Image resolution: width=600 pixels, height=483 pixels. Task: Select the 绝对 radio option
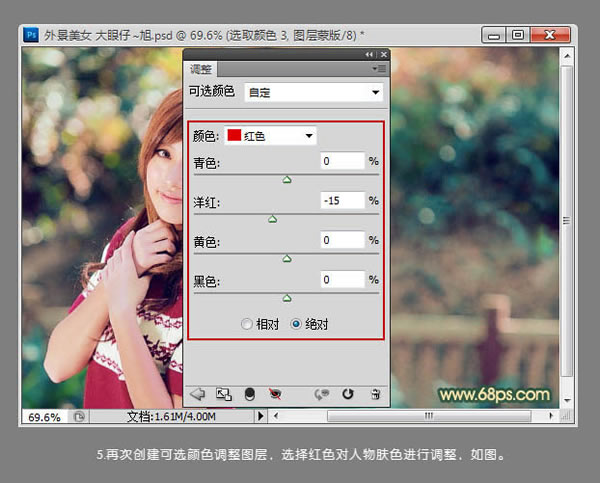[x=296, y=324]
